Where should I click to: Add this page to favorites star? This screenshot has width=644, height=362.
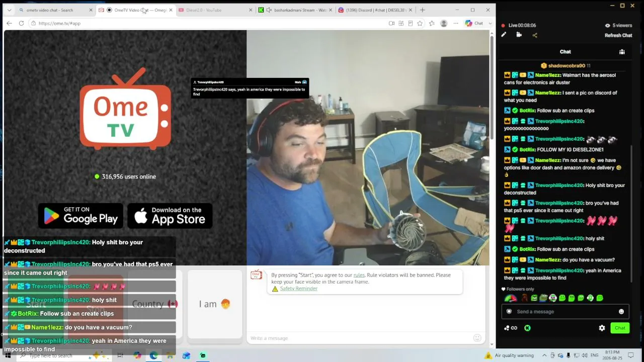coord(420,23)
